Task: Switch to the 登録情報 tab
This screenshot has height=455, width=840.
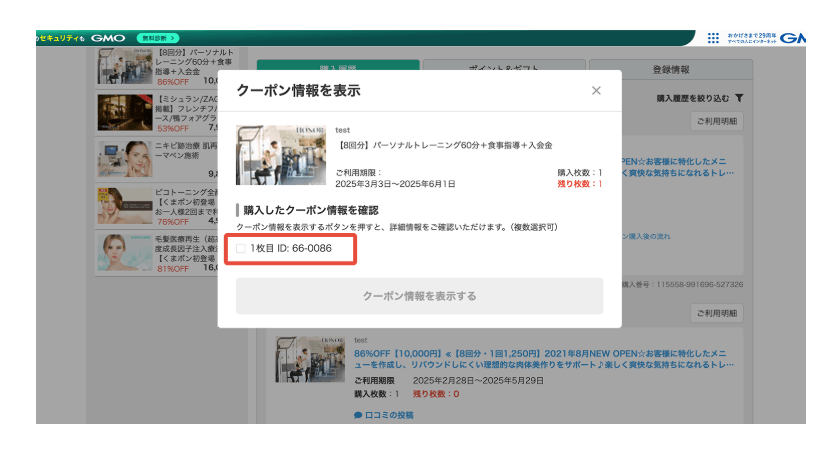Action: pos(671,69)
